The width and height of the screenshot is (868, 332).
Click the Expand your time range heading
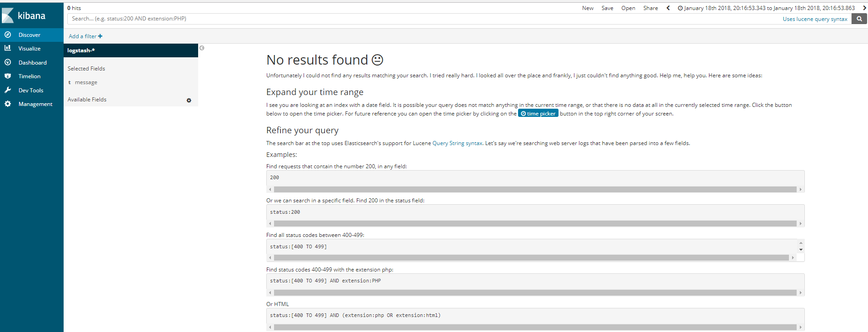click(x=315, y=92)
